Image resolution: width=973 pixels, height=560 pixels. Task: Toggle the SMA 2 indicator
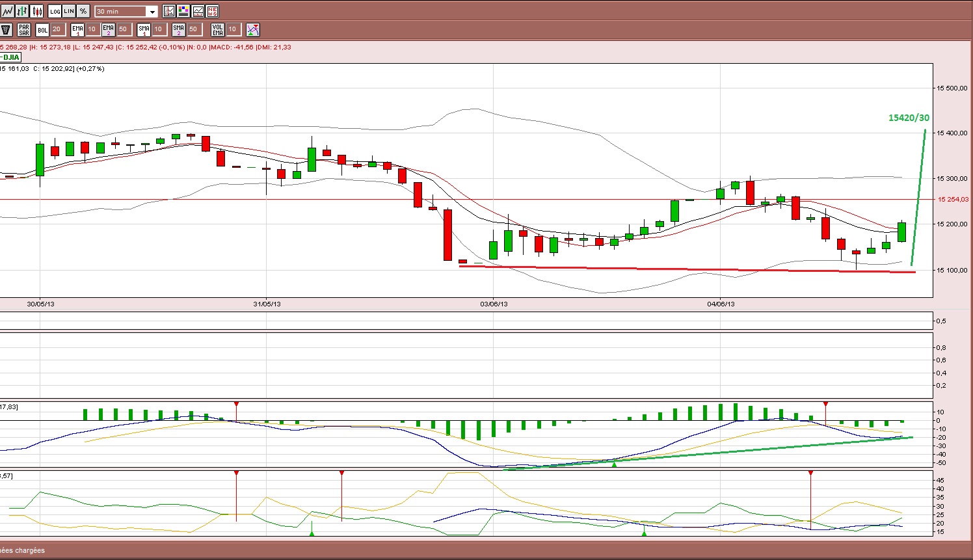(179, 29)
